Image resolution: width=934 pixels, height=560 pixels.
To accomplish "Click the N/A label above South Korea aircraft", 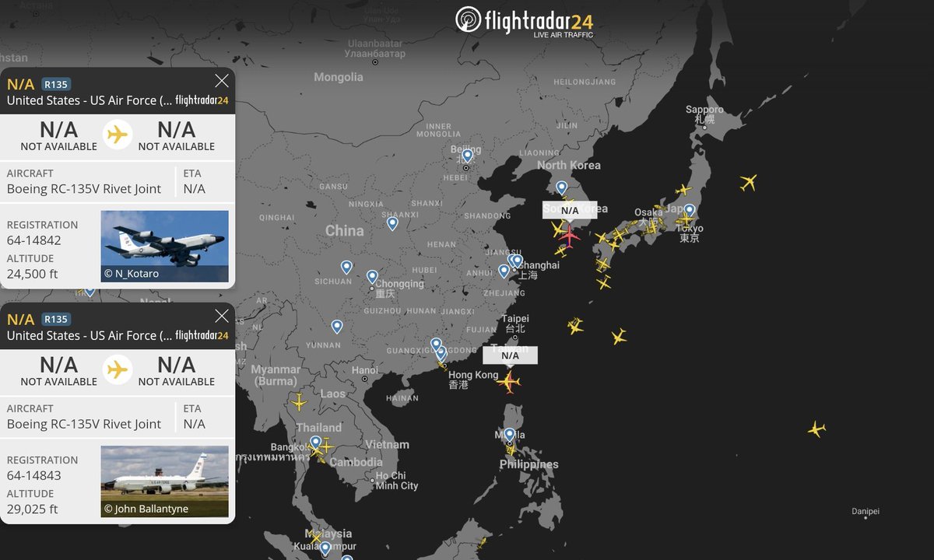I will (570, 210).
